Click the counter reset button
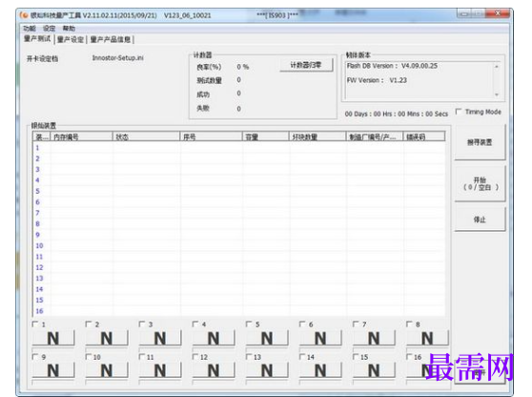The image size is (532, 397). pos(306,65)
